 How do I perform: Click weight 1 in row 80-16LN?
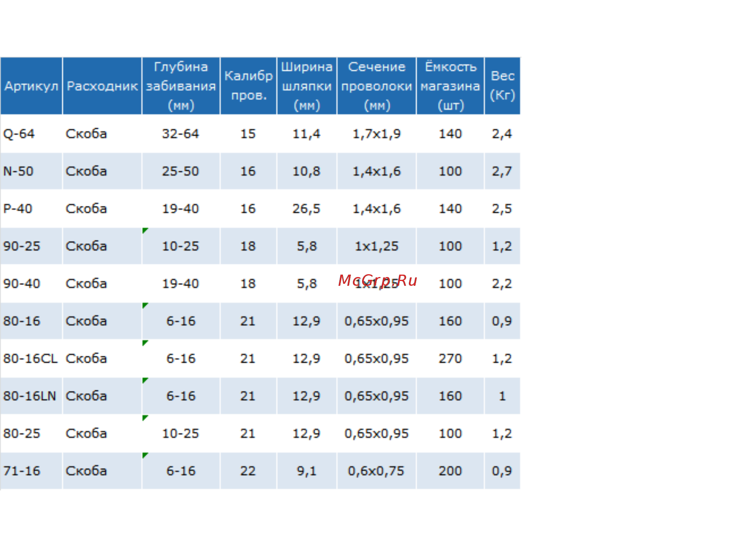[502, 396]
